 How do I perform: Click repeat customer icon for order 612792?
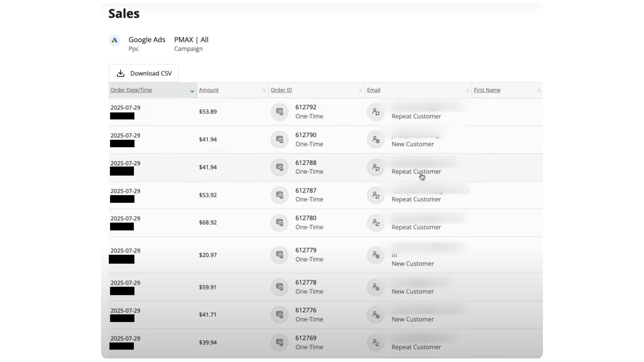[x=375, y=112]
